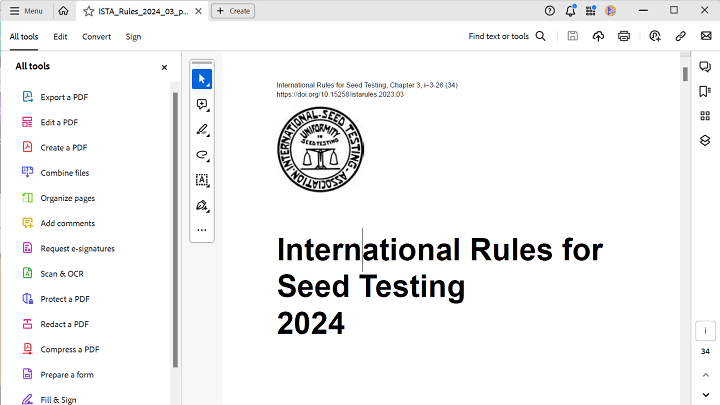Open the hamburger Menu
This screenshot has width=720, height=405.
click(26, 11)
